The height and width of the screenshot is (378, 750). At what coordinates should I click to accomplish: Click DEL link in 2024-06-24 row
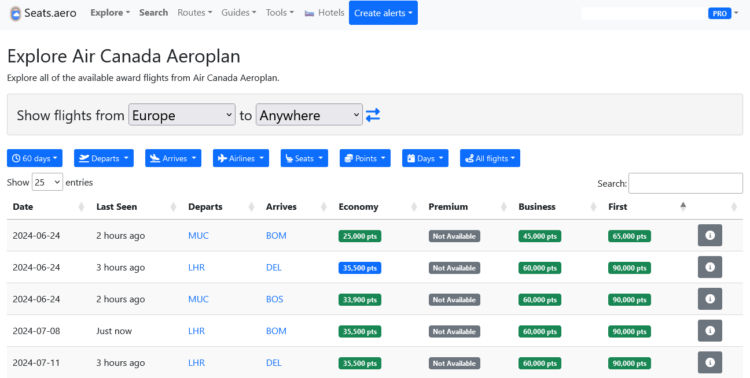(x=274, y=267)
